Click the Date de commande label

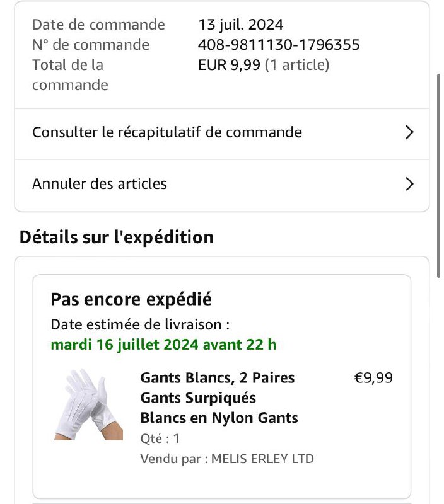[99, 25]
